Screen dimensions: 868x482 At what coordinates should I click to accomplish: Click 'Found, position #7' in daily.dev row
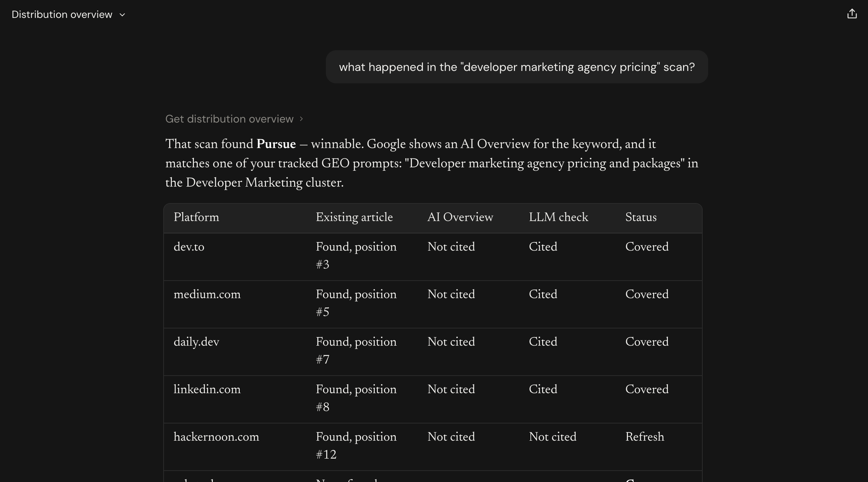point(356,350)
